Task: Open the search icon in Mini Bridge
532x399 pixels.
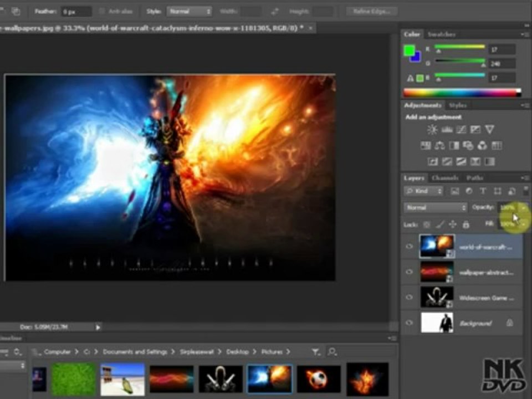Action: click(x=332, y=352)
